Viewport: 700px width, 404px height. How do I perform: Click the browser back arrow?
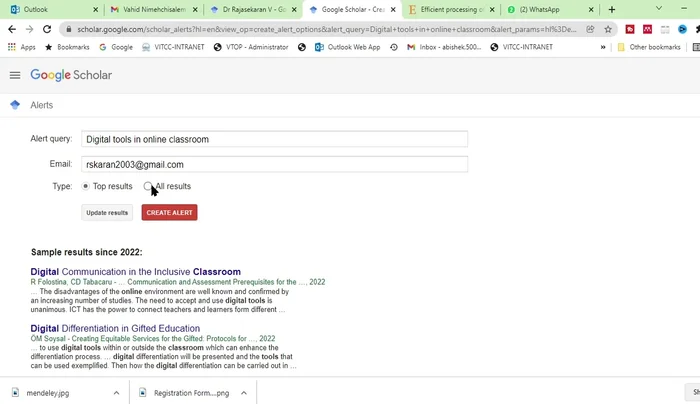11,29
